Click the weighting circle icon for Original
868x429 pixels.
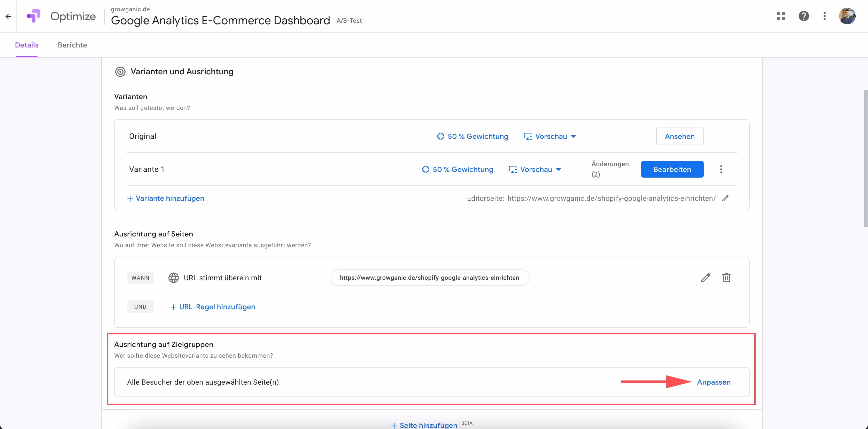tap(441, 136)
